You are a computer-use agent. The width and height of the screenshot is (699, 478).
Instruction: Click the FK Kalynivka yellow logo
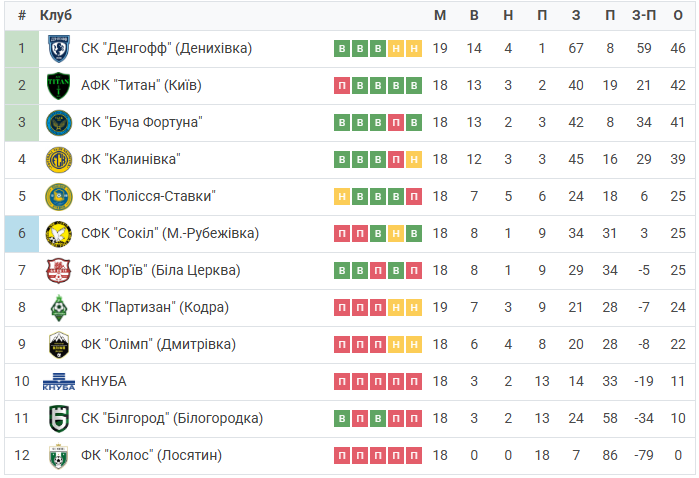[59, 160]
